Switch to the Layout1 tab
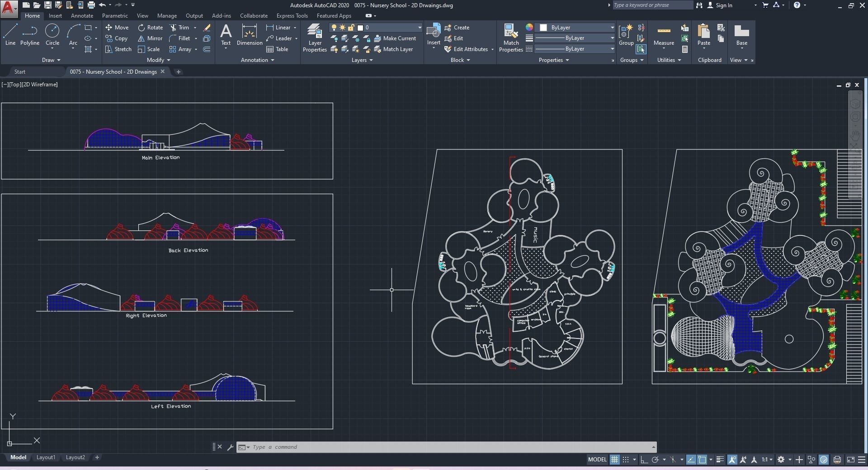 coord(46,457)
